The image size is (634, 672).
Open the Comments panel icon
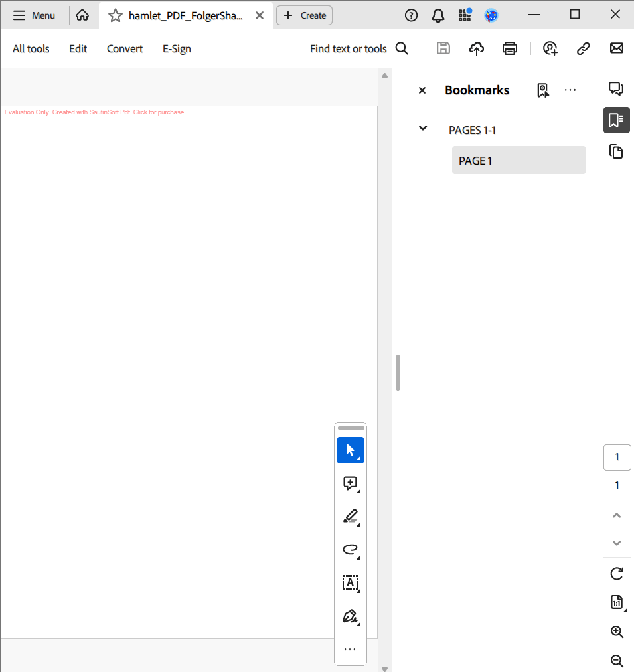click(x=616, y=88)
